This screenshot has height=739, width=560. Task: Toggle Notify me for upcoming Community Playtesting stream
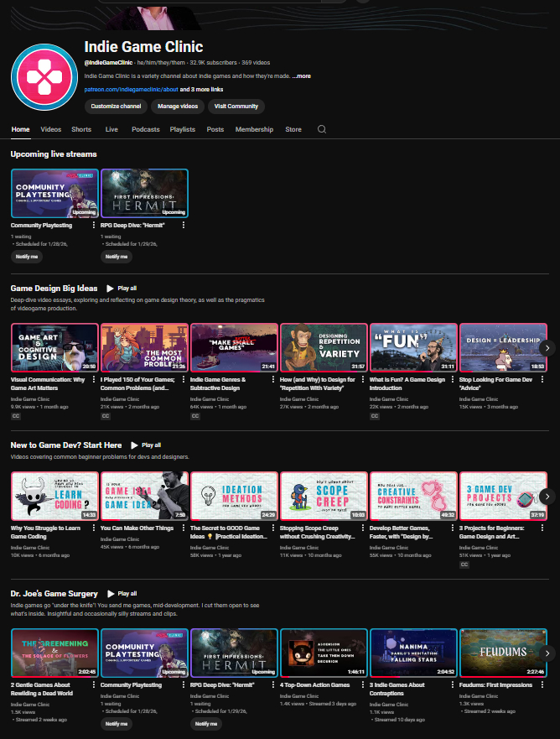(x=27, y=257)
